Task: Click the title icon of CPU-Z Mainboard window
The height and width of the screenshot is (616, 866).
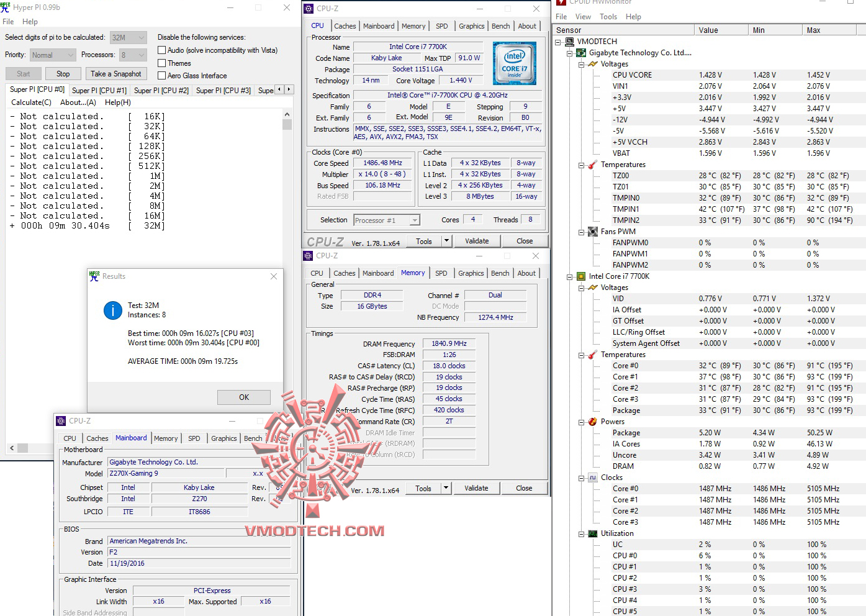Action: [61, 421]
